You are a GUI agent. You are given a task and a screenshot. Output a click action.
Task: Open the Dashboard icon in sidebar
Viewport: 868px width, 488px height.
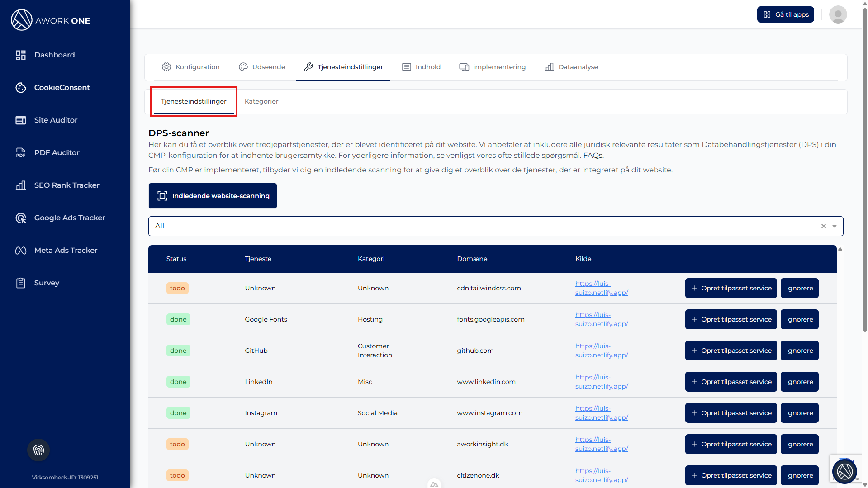[21, 55]
